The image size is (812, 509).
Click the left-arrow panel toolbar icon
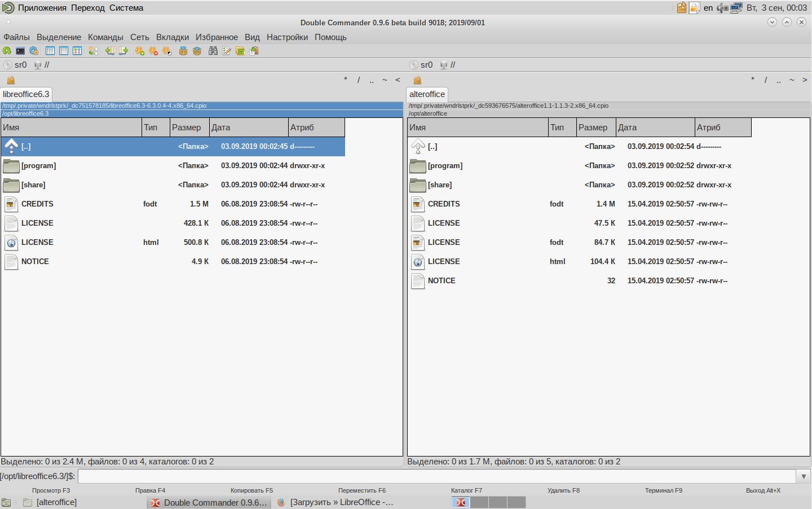point(109,51)
